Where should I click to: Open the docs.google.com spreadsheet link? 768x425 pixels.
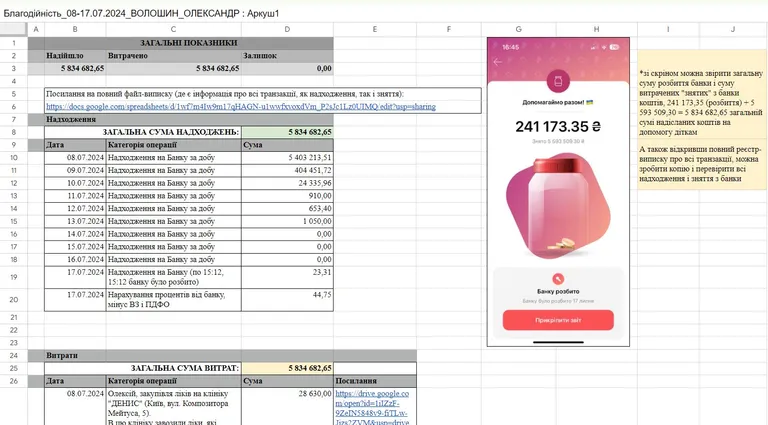240,106
